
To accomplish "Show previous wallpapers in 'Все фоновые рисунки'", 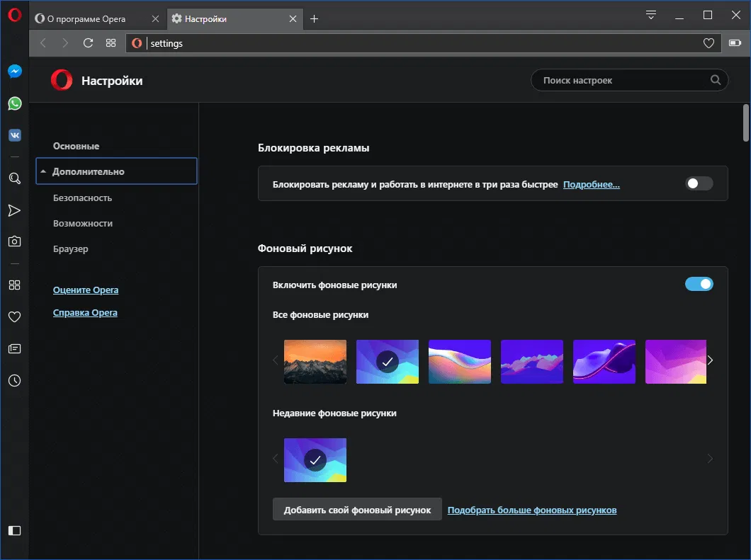I will click(x=276, y=360).
